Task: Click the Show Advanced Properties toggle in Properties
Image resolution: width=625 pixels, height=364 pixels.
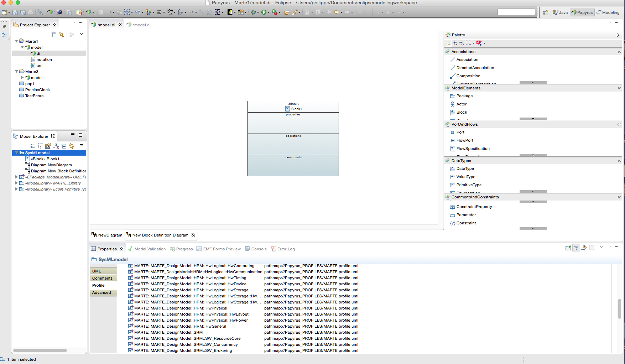Action: pyautogui.click(x=584, y=248)
